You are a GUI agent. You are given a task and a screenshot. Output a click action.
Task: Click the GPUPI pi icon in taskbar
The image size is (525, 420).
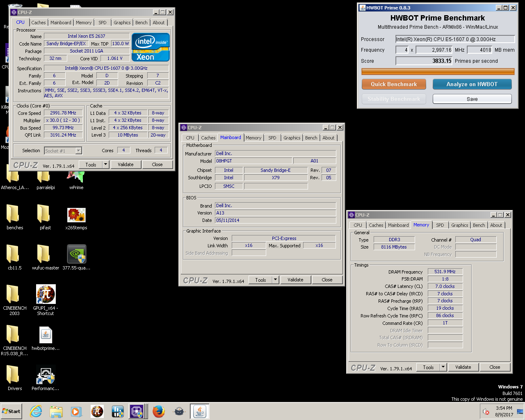point(97,411)
